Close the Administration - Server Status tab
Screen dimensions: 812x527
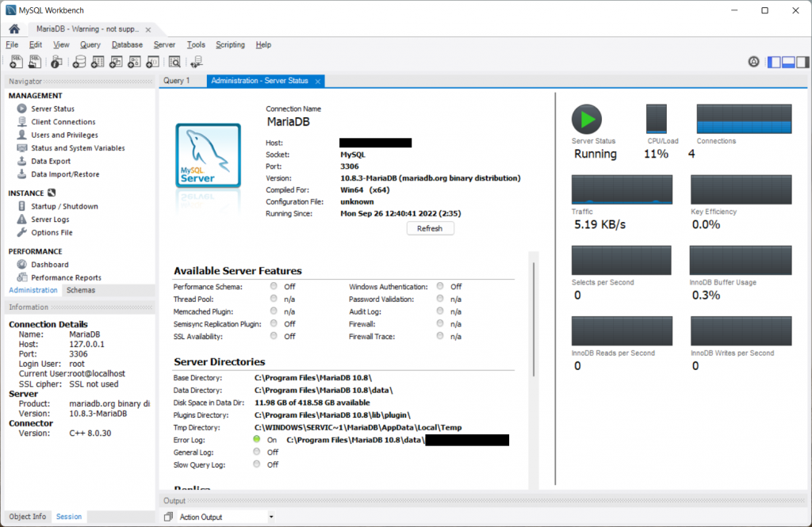pyautogui.click(x=318, y=82)
